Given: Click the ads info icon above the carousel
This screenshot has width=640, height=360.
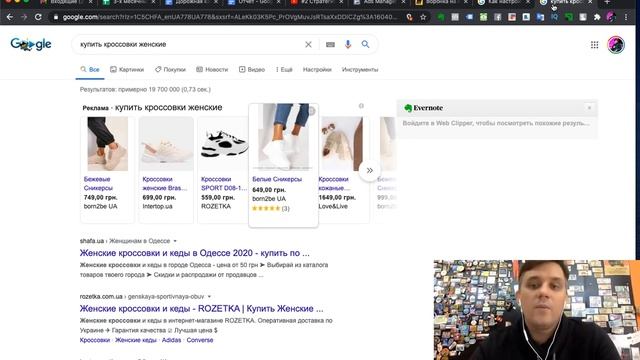Looking at the screenshot, I should 361,106.
